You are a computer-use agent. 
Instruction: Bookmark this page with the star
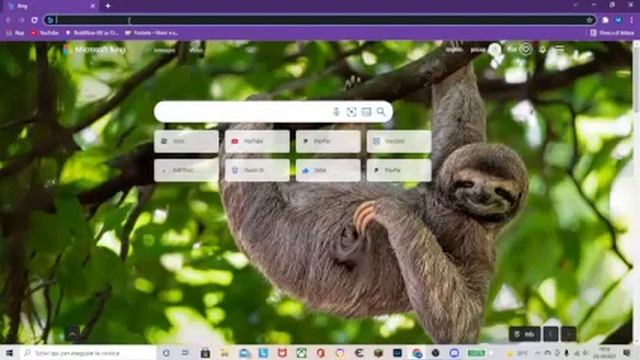[x=589, y=20]
